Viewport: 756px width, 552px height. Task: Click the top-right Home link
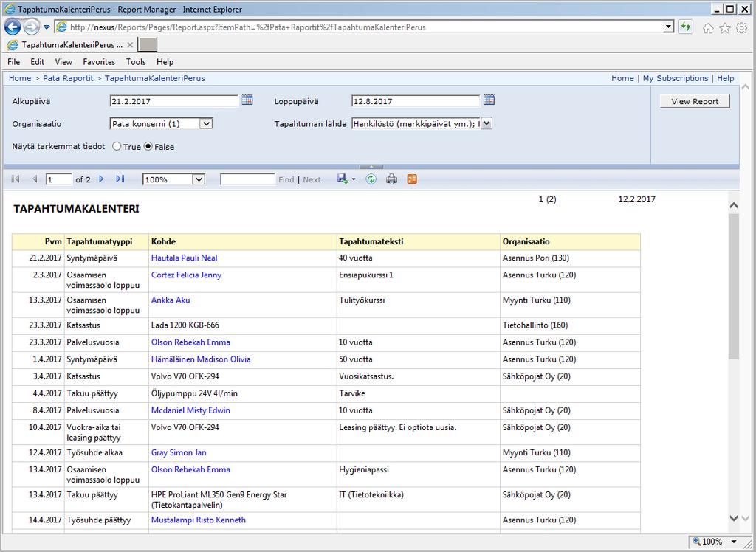pos(622,78)
